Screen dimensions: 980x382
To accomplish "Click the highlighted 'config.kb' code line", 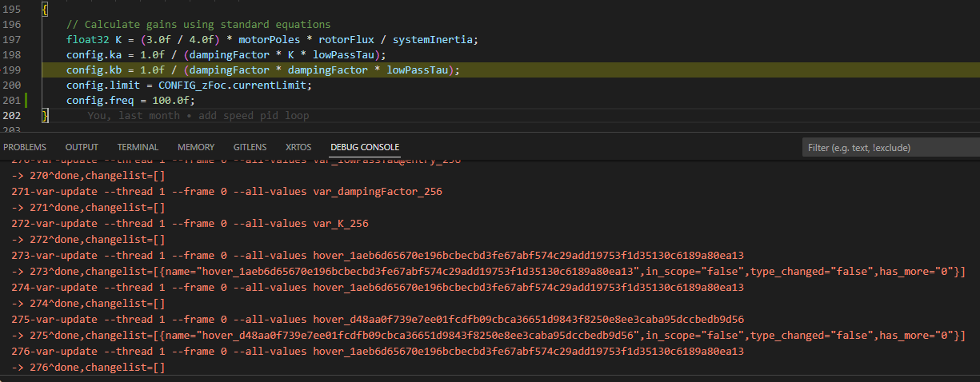I will 263,70.
